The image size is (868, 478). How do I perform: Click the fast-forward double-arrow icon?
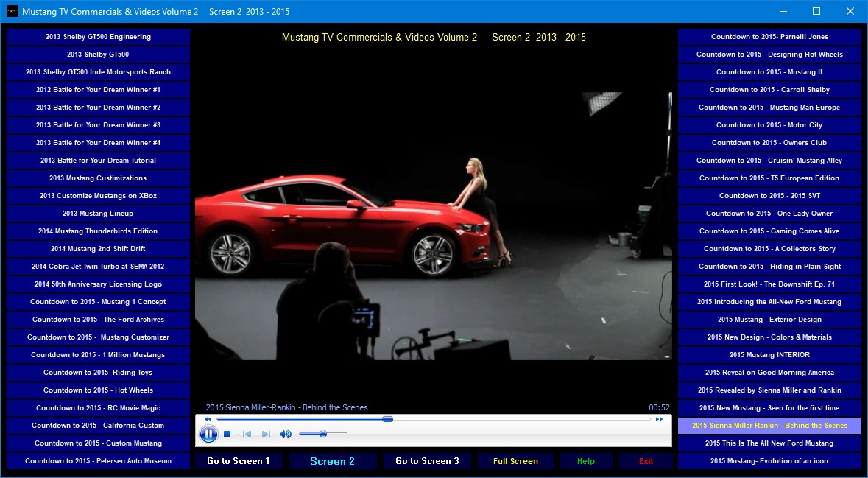(x=660, y=419)
